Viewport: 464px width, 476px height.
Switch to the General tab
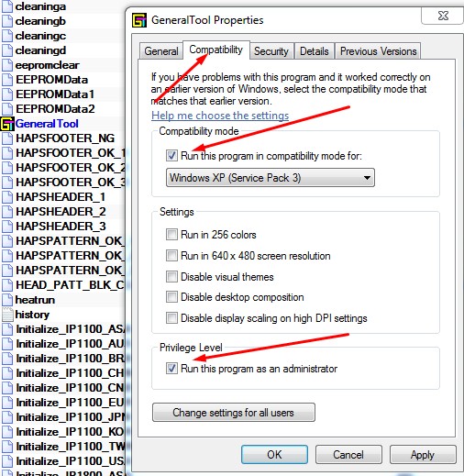[161, 51]
